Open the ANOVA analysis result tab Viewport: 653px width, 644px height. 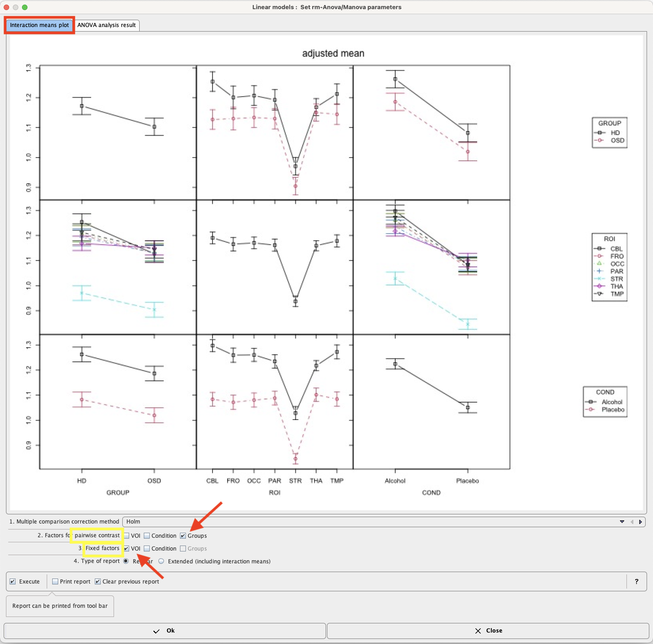(x=106, y=25)
